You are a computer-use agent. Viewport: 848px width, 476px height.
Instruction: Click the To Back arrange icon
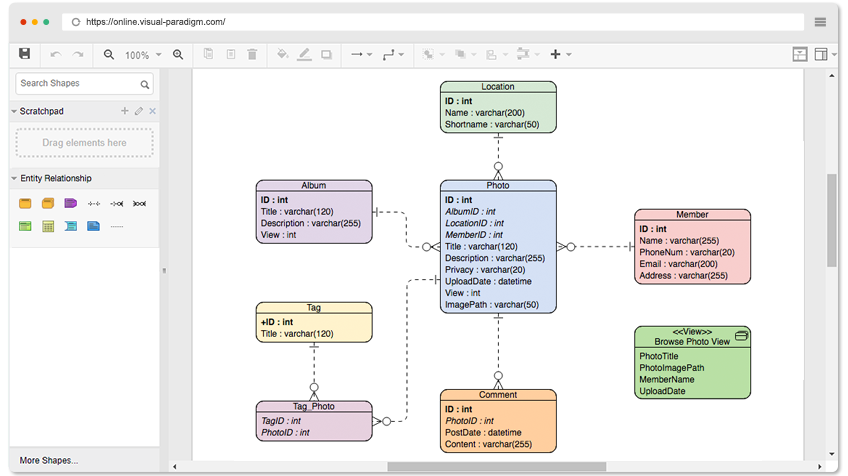coord(460,54)
